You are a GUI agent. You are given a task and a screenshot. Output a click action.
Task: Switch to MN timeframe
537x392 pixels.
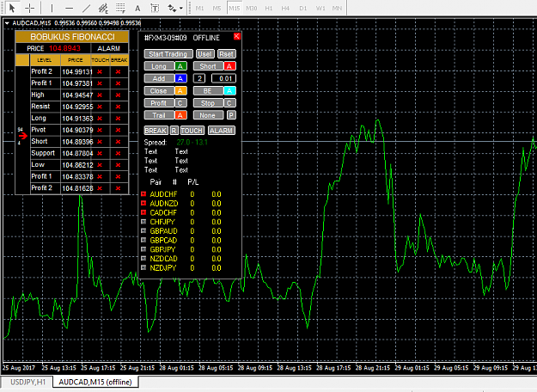tap(338, 8)
